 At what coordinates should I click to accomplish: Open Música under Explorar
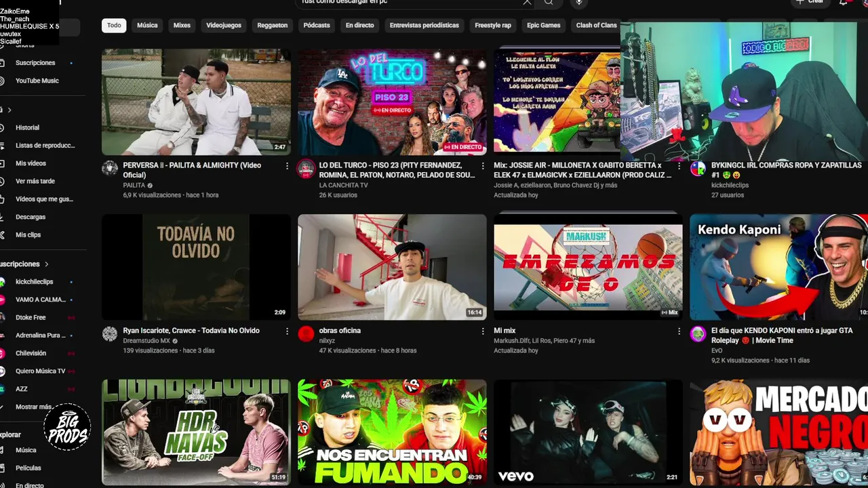tap(26, 450)
